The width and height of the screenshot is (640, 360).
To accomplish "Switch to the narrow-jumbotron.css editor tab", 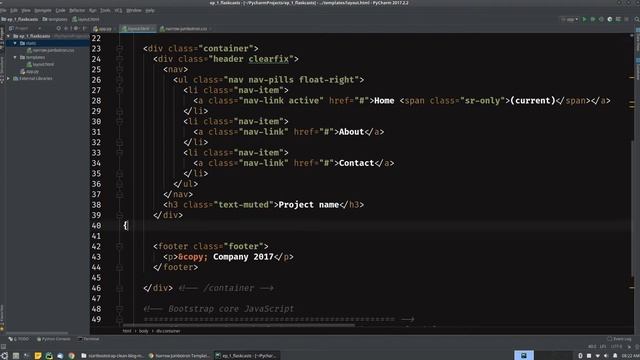I will (x=184, y=29).
